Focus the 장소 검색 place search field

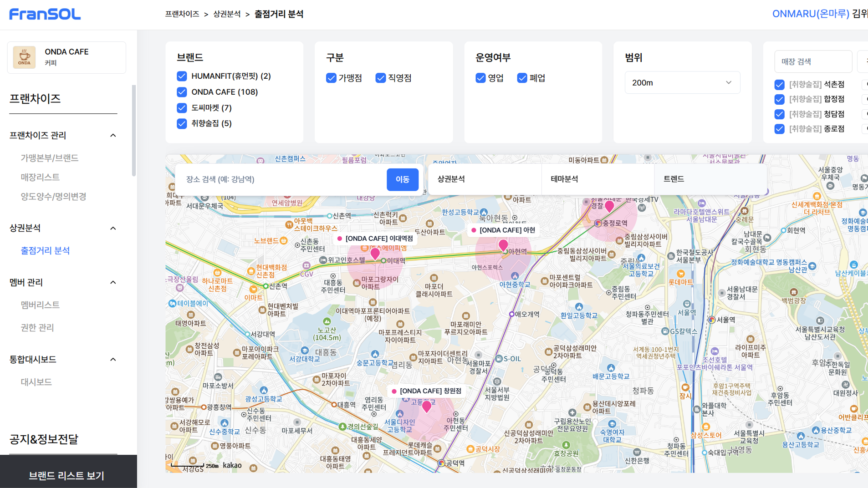(x=281, y=179)
